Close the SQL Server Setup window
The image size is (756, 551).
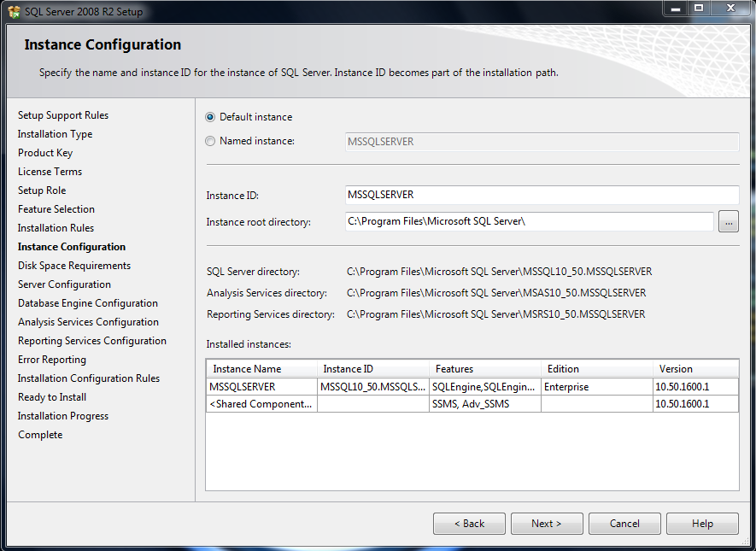pos(731,9)
